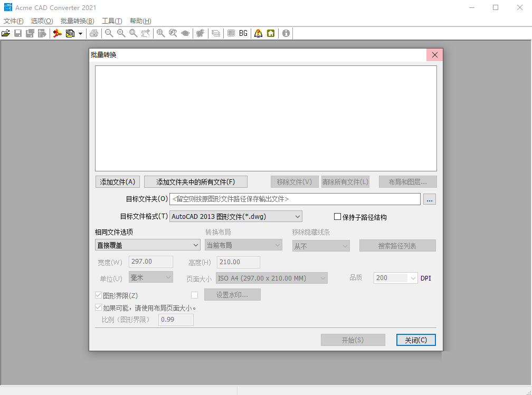Click the regenerate drawing splat icon
532x395 pixels.
(x=201, y=33)
